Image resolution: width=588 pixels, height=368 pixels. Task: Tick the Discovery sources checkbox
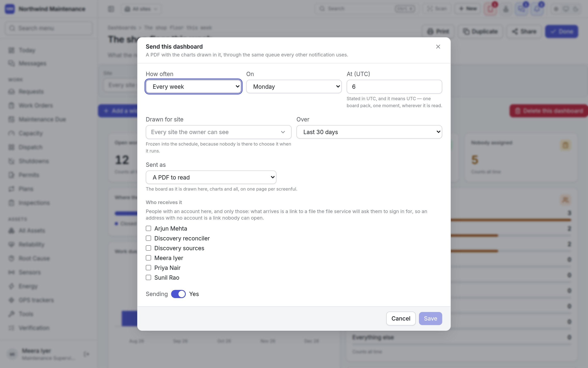[x=148, y=248]
